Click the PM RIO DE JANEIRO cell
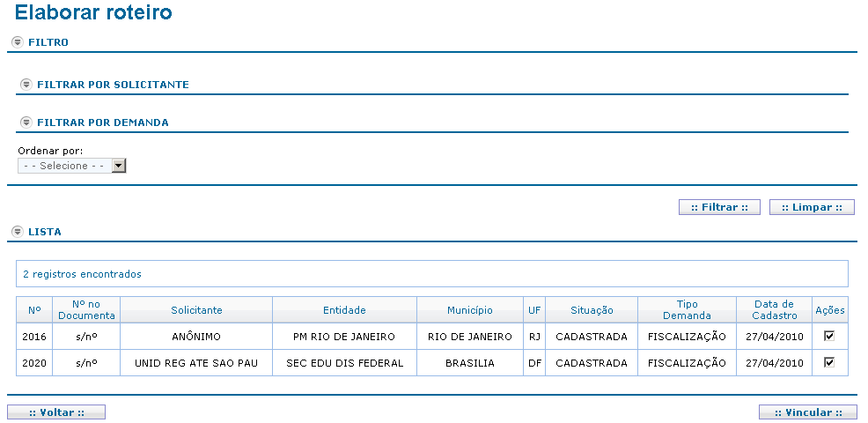 click(x=344, y=337)
